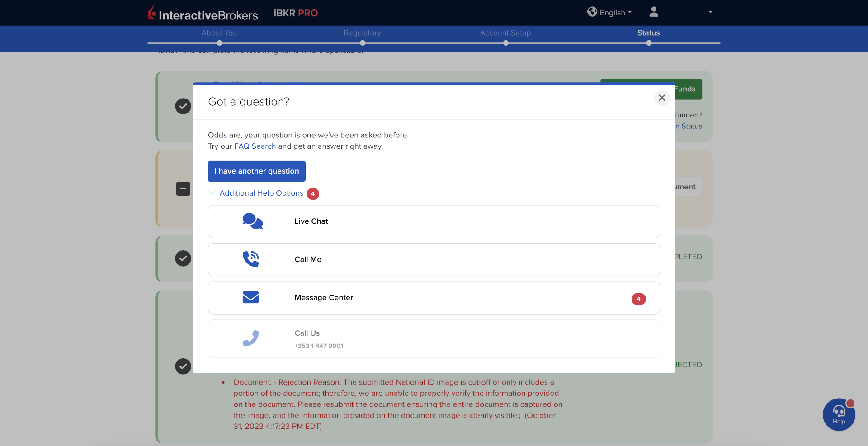The image size is (868, 446).
Task: Click I have another question button
Action: 256,171
